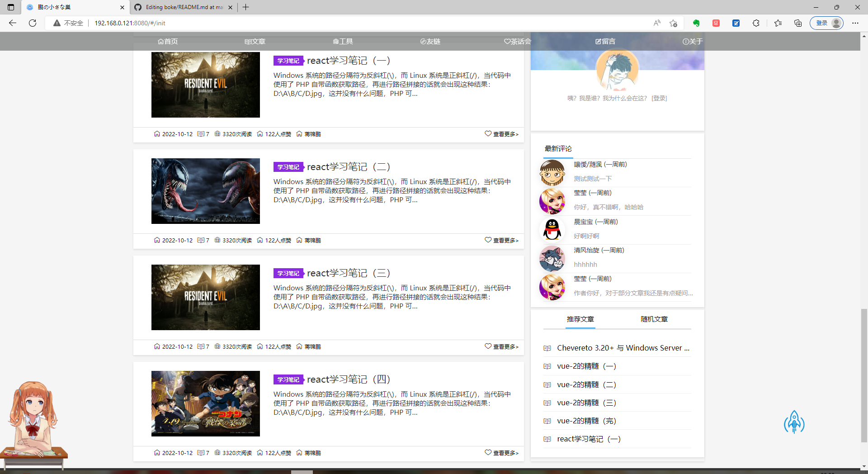Click the [登录] link in profile card
Screen dimensions: 868x474
[659, 98]
